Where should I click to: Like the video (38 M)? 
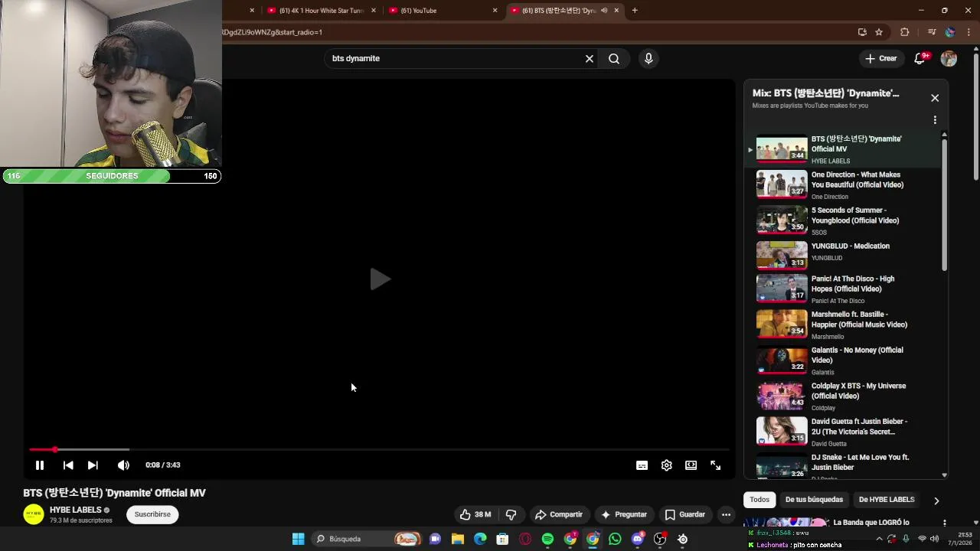475,514
